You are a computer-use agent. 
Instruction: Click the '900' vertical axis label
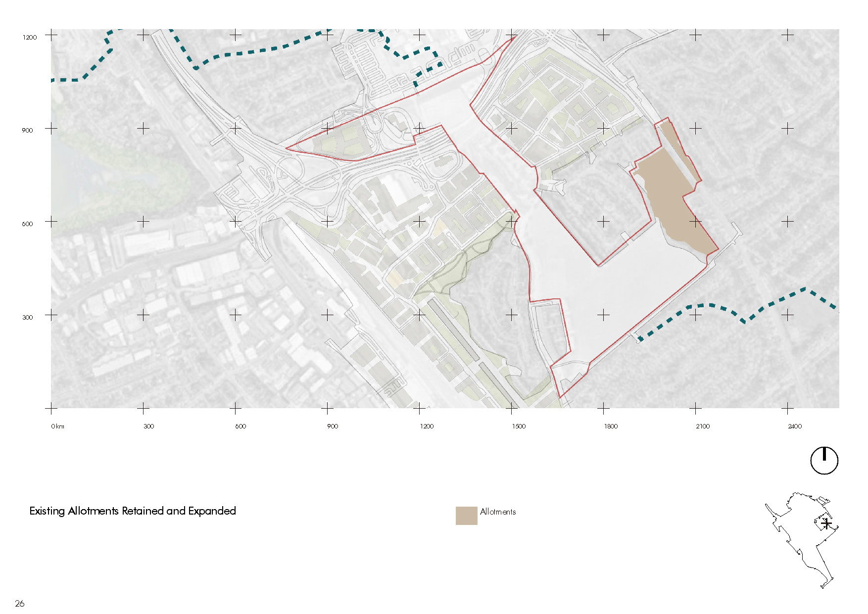coord(27,130)
